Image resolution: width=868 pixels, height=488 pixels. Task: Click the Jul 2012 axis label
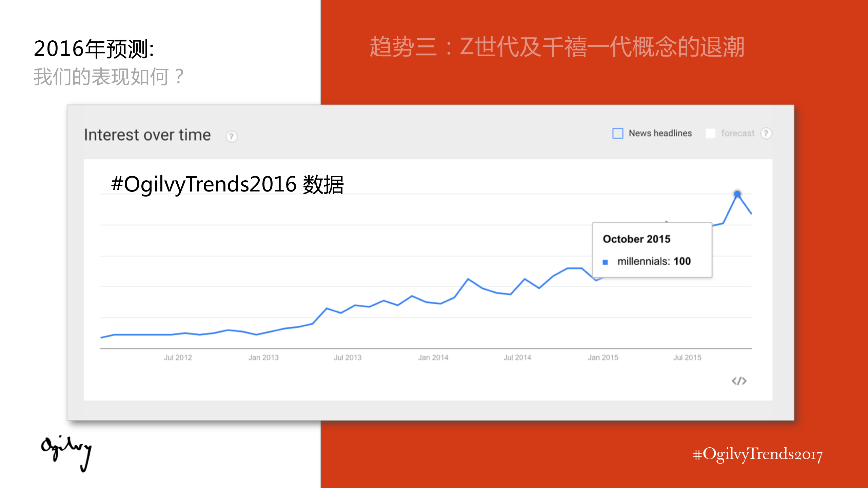pos(178,358)
